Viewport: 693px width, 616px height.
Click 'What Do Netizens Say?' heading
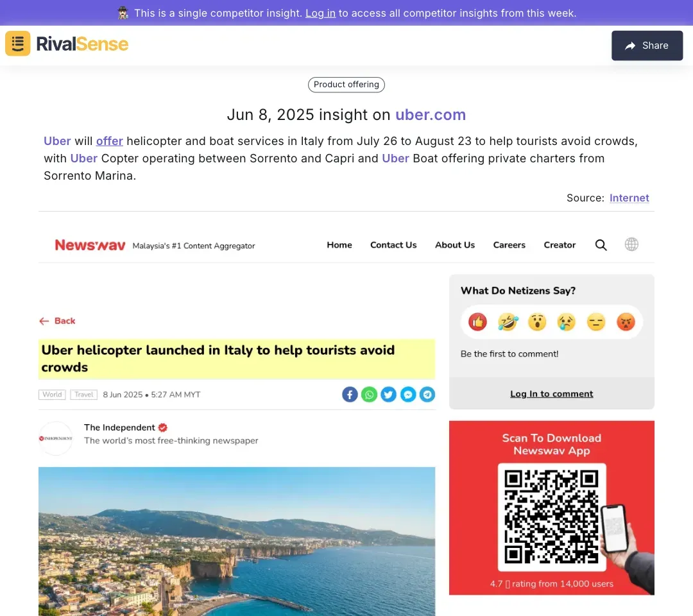pos(518,291)
